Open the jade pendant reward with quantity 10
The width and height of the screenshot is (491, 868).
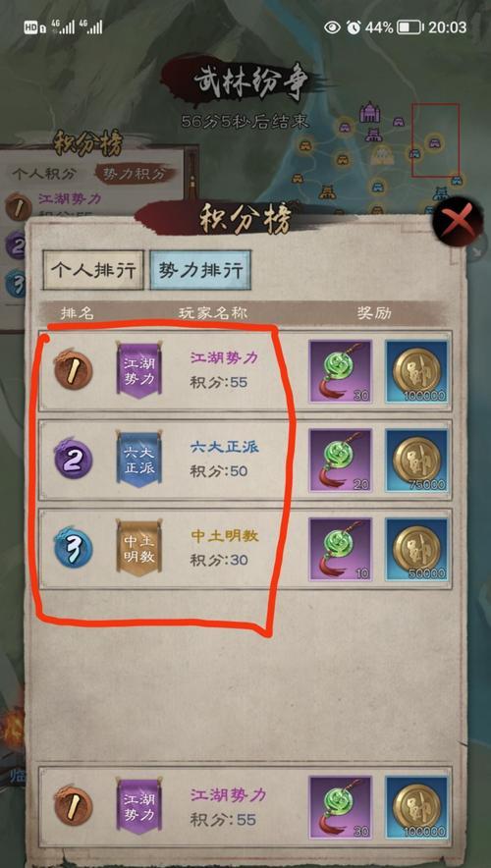pos(341,549)
